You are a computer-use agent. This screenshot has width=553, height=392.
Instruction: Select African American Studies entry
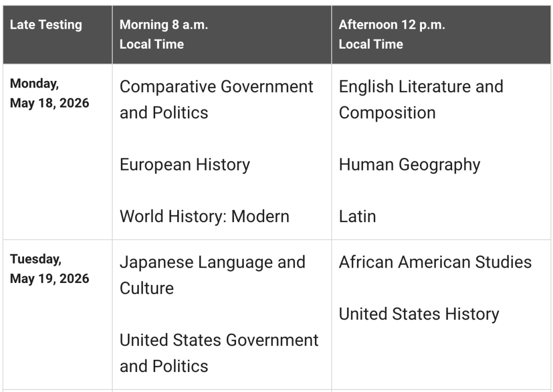click(x=435, y=263)
